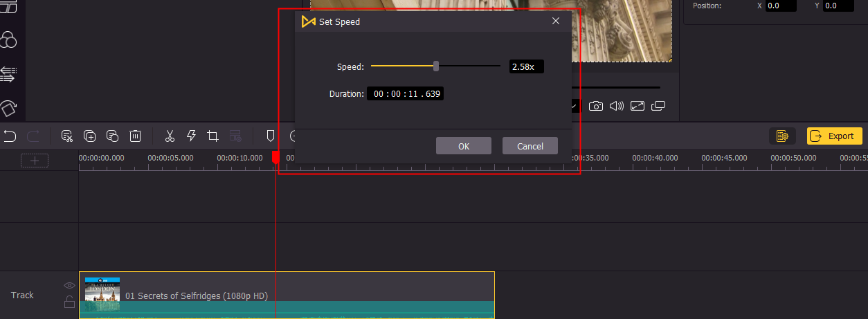Viewport: 868px width, 319px height.
Task: Add a new track with the plus box
Action: click(35, 161)
